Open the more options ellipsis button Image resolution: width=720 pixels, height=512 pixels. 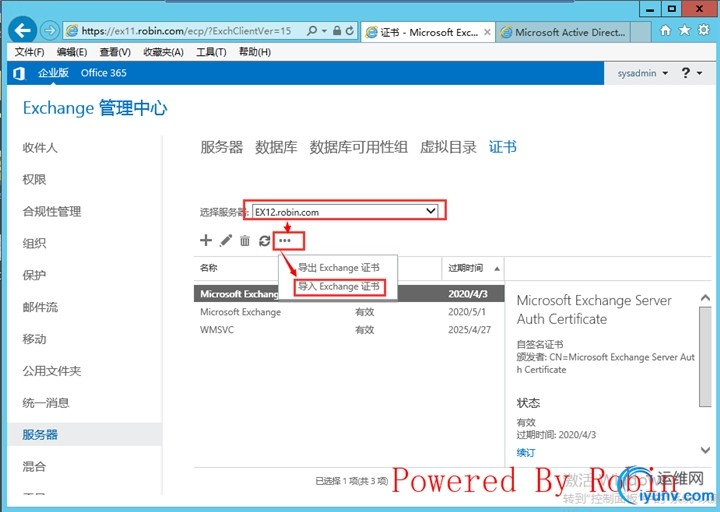(285, 240)
